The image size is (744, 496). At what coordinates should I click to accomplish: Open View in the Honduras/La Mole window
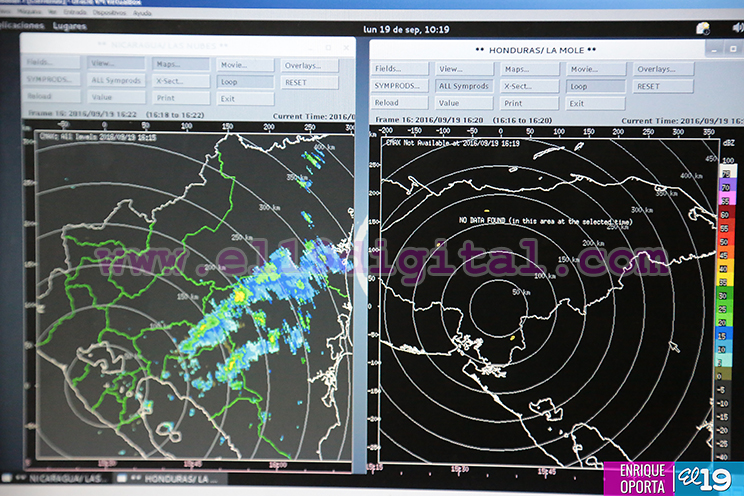[x=464, y=69]
